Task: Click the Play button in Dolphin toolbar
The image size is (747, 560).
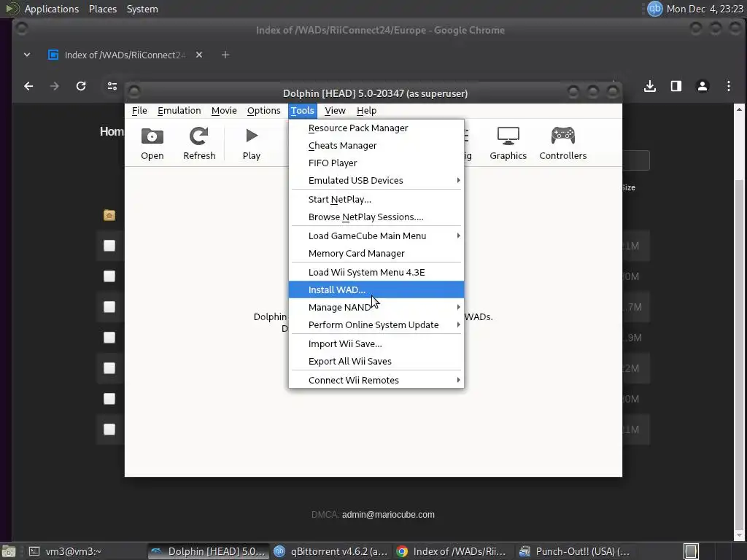Action: click(x=252, y=144)
